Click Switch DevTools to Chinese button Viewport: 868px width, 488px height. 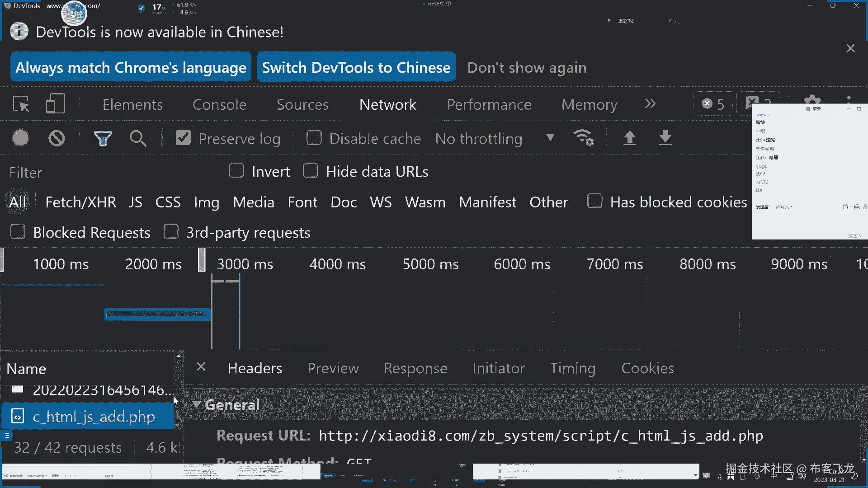pos(356,67)
